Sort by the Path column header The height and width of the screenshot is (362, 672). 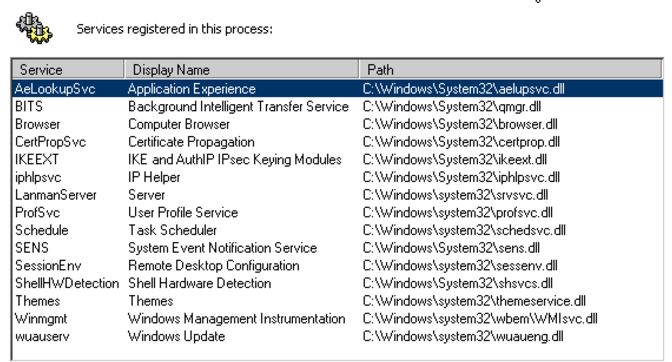pos(510,69)
